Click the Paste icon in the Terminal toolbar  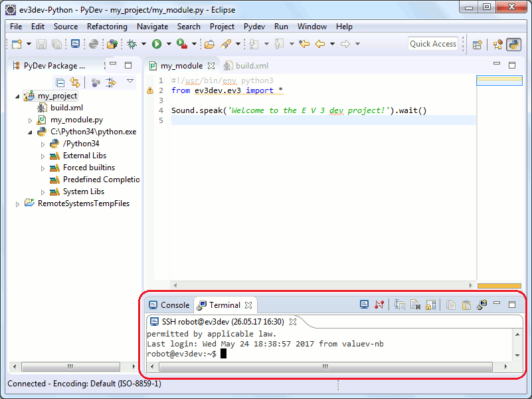point(466,305)
